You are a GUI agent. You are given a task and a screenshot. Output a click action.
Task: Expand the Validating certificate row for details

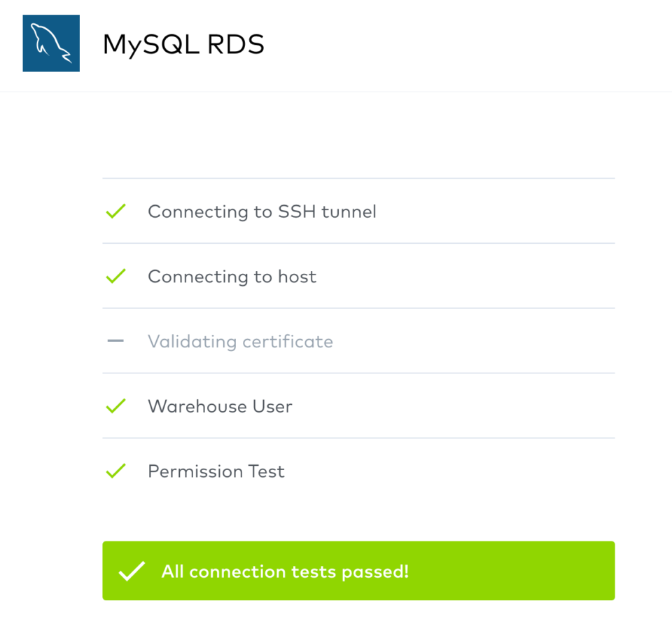coord(240,341)
